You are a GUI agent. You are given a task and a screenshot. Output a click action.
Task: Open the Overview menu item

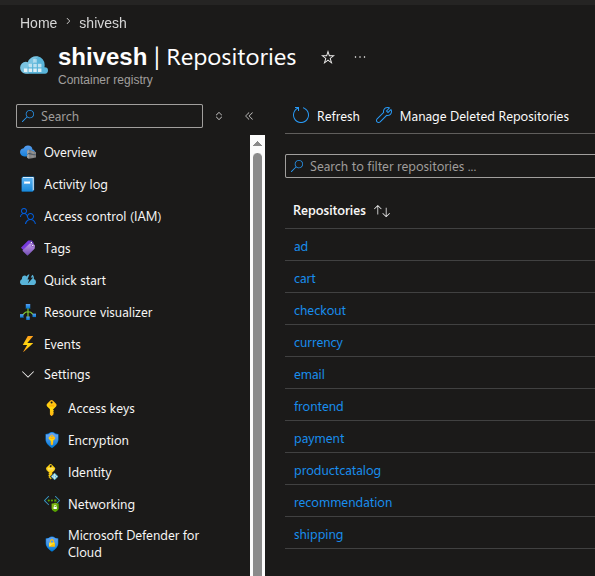pyautogui.click(x=70, y=153)
